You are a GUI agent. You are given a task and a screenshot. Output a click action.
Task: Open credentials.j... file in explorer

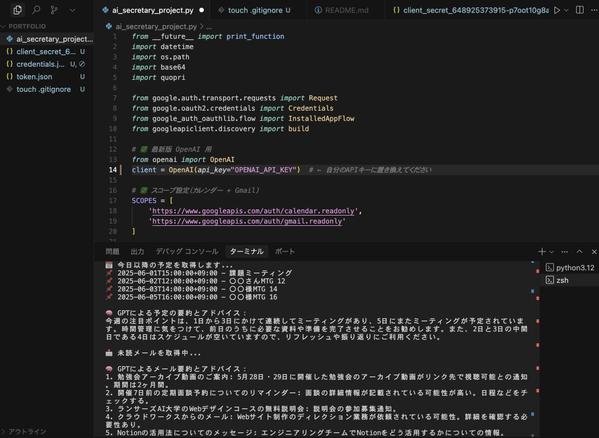47,64
